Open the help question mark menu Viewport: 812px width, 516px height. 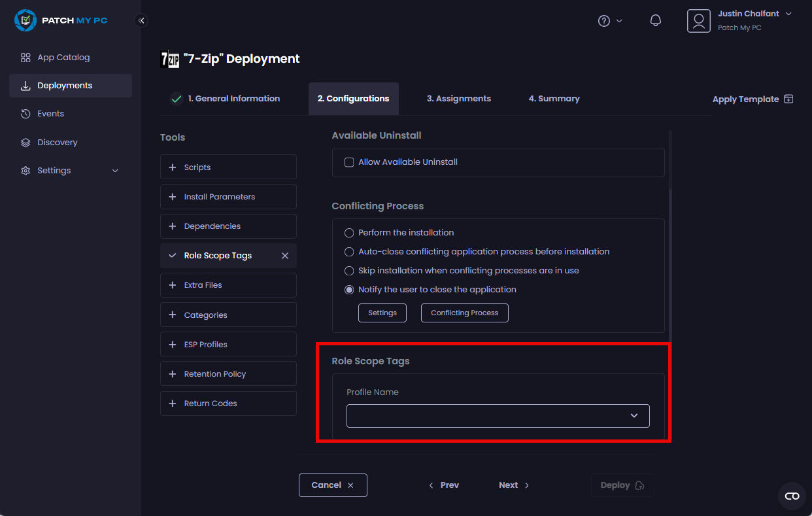pyautogui.click(x=609, y=21)
